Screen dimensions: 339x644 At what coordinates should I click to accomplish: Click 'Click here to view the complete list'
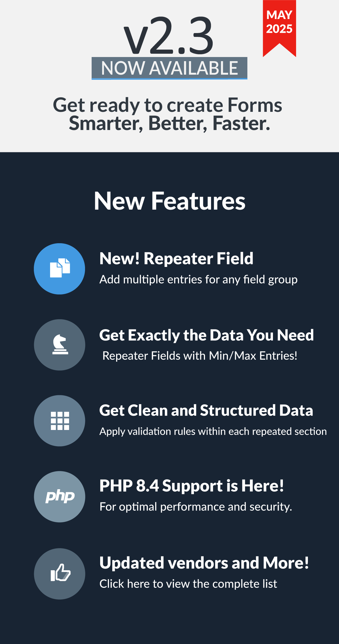tap(188, 584)
